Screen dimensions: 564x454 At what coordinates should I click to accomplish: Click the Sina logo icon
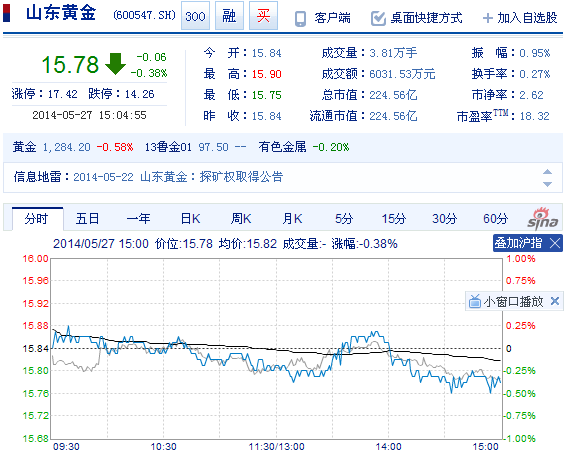point(543,218)
